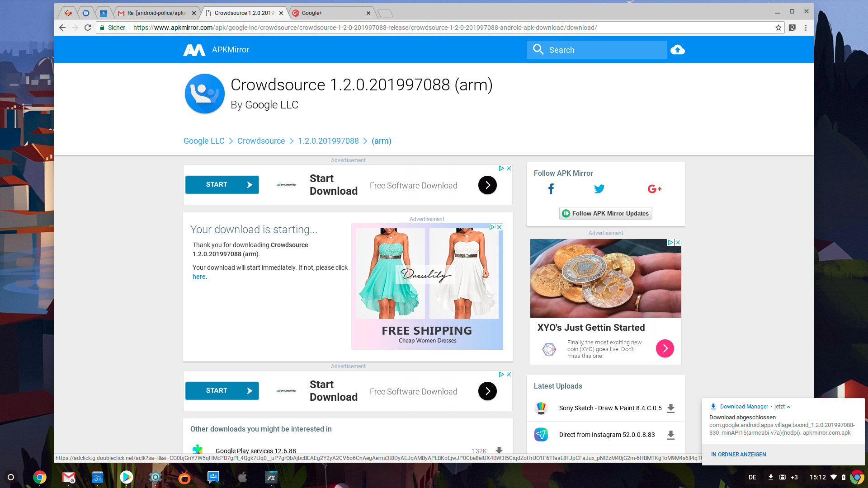
Task: Click IN ORDNER ANZEIGEN in notification
Action: 738,455
